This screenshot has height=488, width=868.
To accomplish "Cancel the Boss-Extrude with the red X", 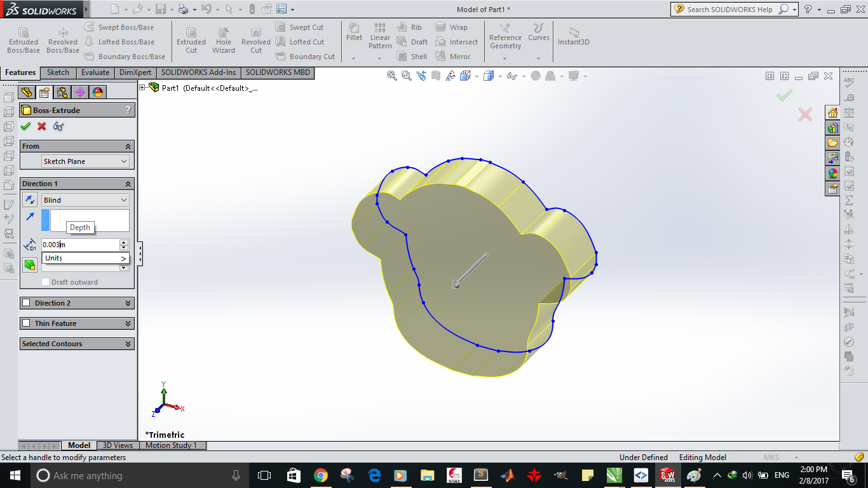I will 42,126.
